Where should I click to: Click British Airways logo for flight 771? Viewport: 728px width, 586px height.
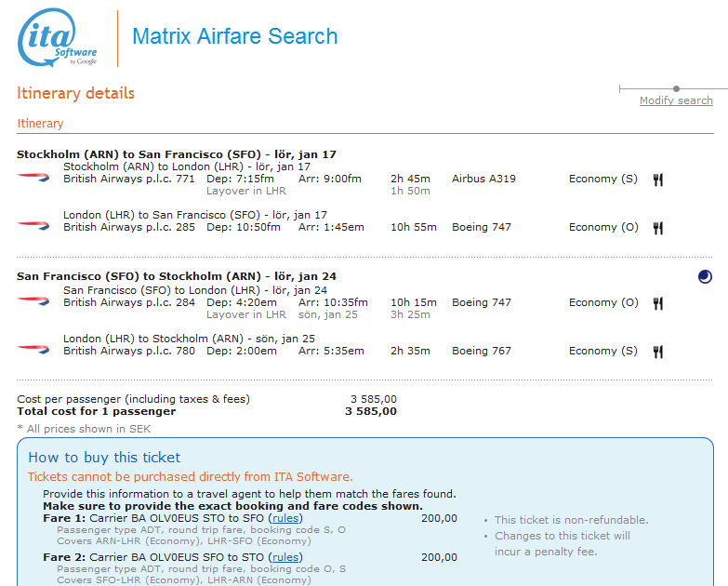tap(33, 176)
